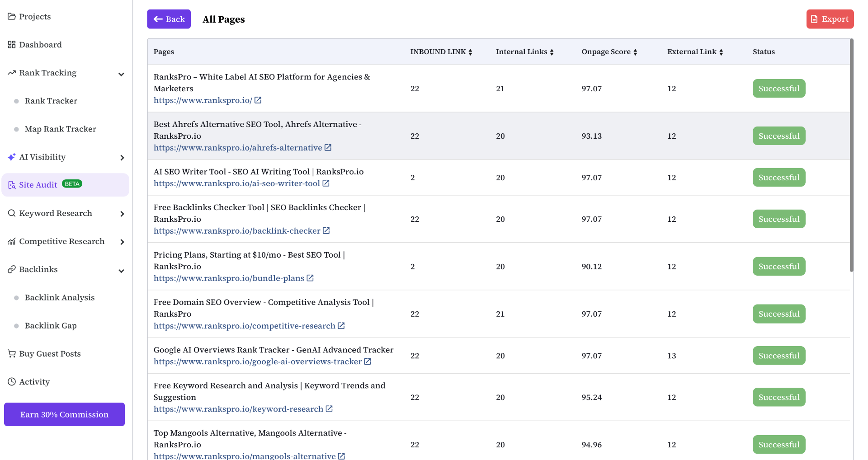Screen dimensions: 868x460
Task: Sort by External Link column arrows
Action: tap(721, 52)
